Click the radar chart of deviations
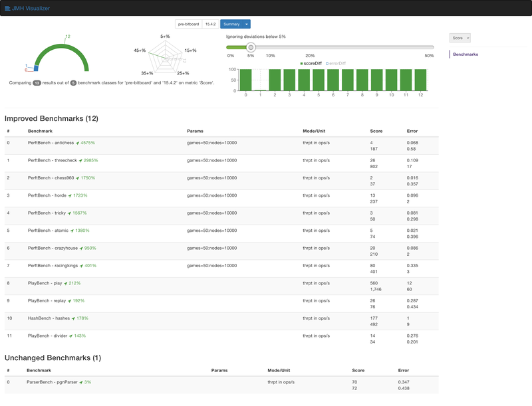The height and width of the screenshot is (406, 532). coord(165,57)
